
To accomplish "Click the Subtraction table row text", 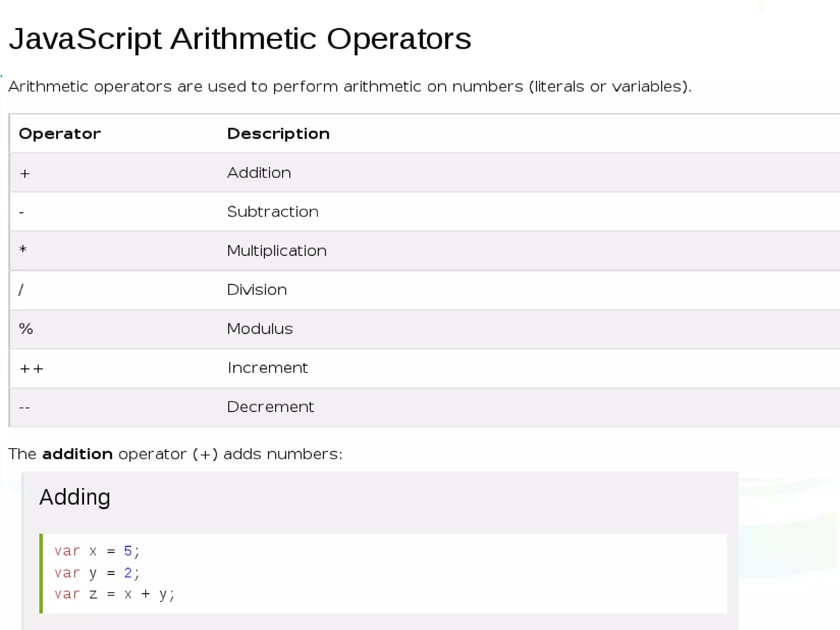I will click(x=273, y=212).
